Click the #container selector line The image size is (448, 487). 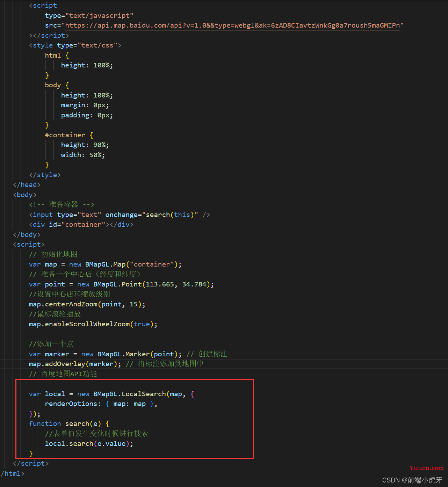click(x=69, y=135)
